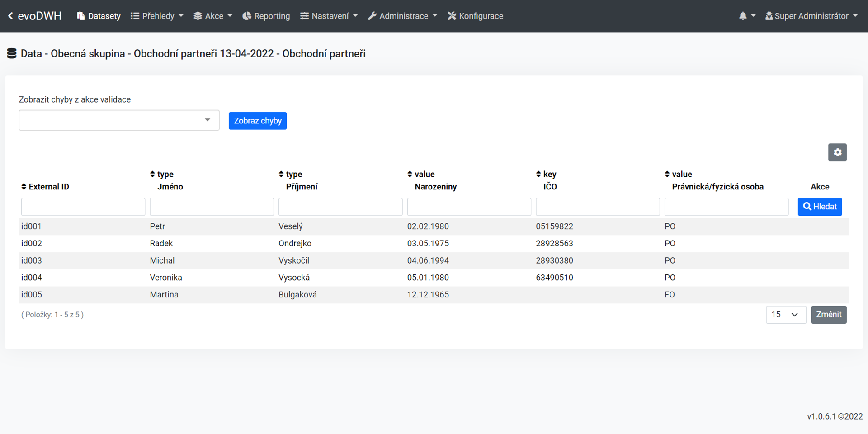Click the items count text Položky: 1 - 5 z 5

pos(52,315)
